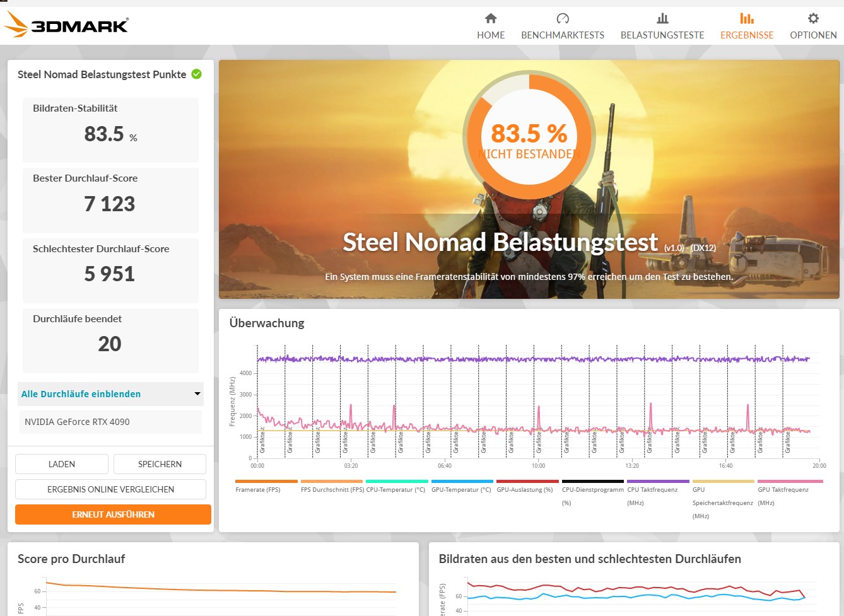
Task: Click ERGEBNIS ONLINE VERGLEICHEN
Action: pos(110,489)
